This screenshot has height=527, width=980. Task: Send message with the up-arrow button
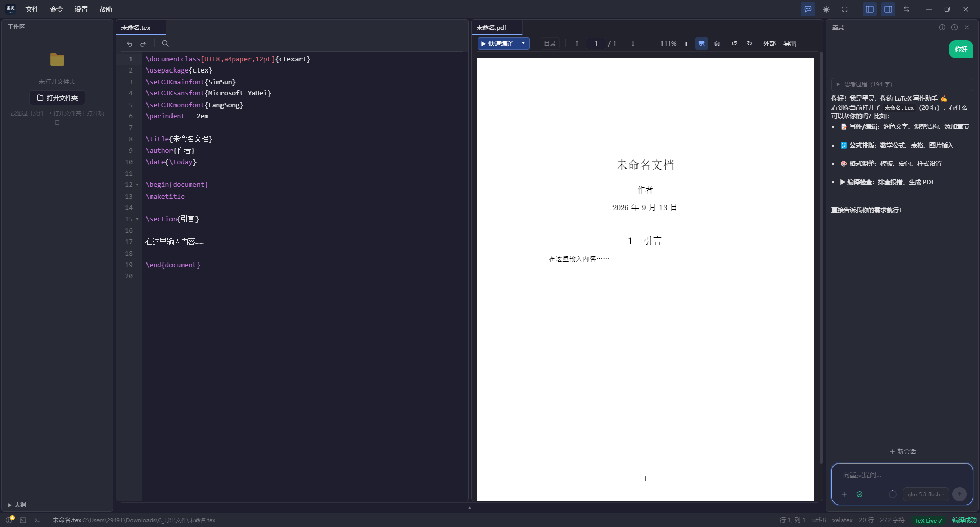pos(960,494)
